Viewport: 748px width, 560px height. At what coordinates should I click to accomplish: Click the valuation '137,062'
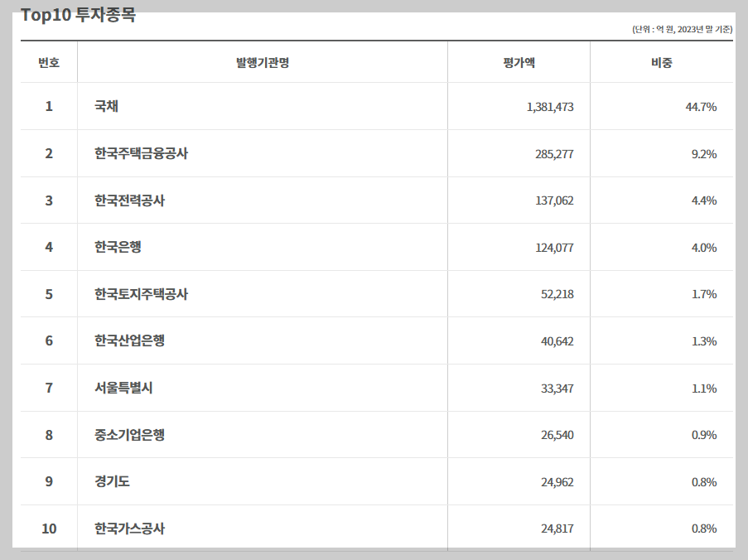pyautogui.click(x=554, y=200)
